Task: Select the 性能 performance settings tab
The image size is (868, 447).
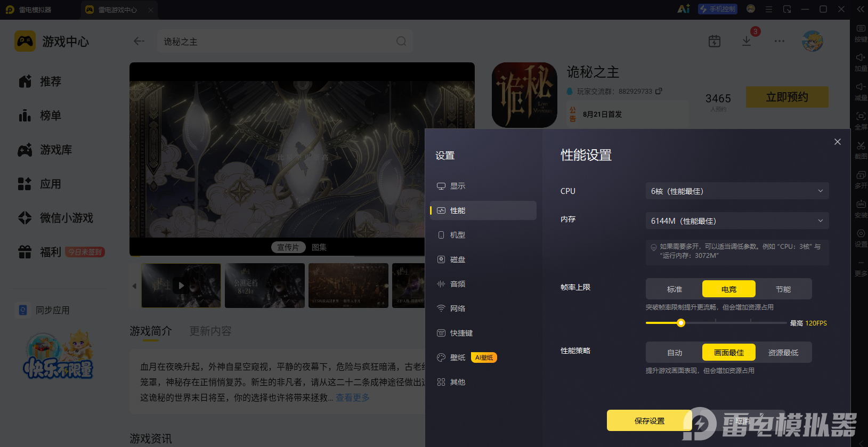Action: point(483,210)
